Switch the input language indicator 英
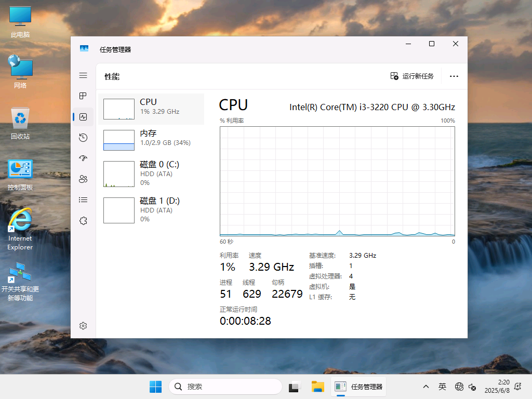 point(442,387)
